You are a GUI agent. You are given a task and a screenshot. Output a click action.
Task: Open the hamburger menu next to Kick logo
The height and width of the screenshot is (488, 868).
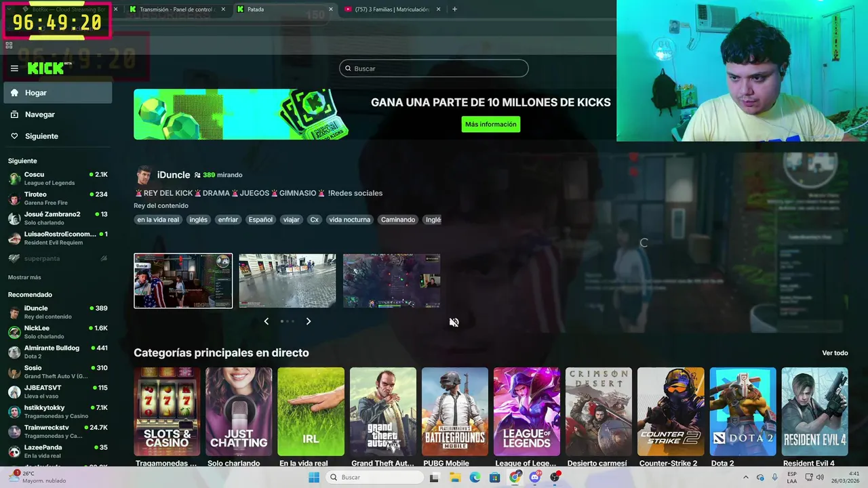tap(14, 68)
